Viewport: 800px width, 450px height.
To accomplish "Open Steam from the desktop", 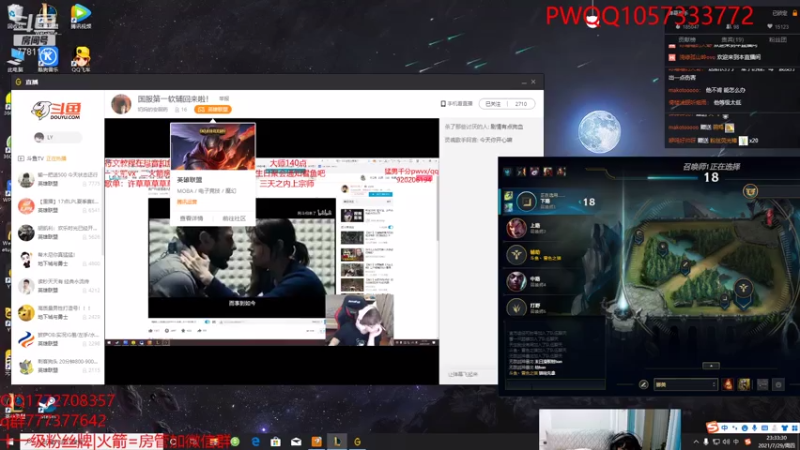I will click(47, 407).
